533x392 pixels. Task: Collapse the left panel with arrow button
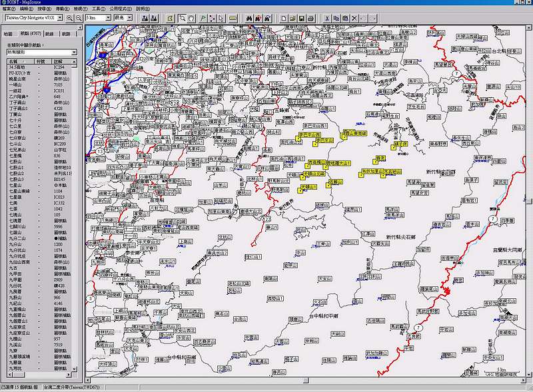pyautogui.click(x=80, y=27)
